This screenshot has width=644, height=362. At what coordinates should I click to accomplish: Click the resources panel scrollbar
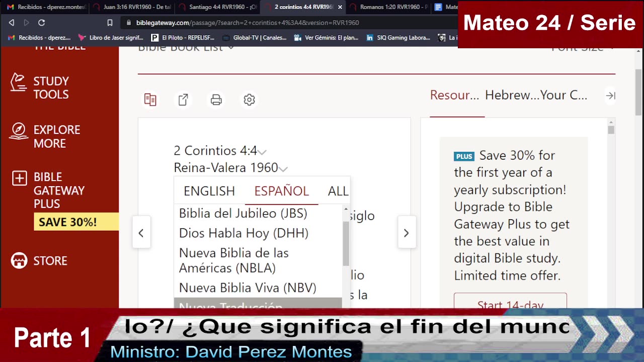pos(611,130)
